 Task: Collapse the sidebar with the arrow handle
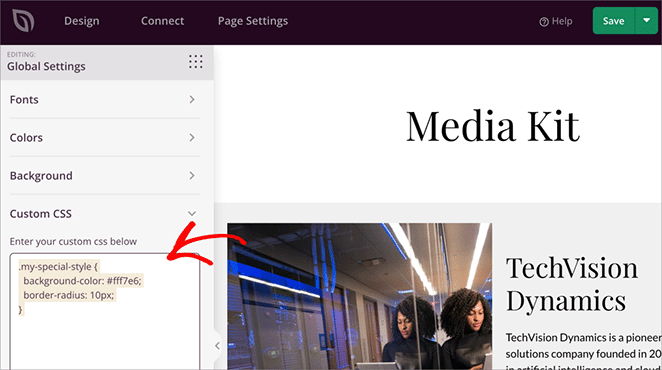[x=217, y=346]
